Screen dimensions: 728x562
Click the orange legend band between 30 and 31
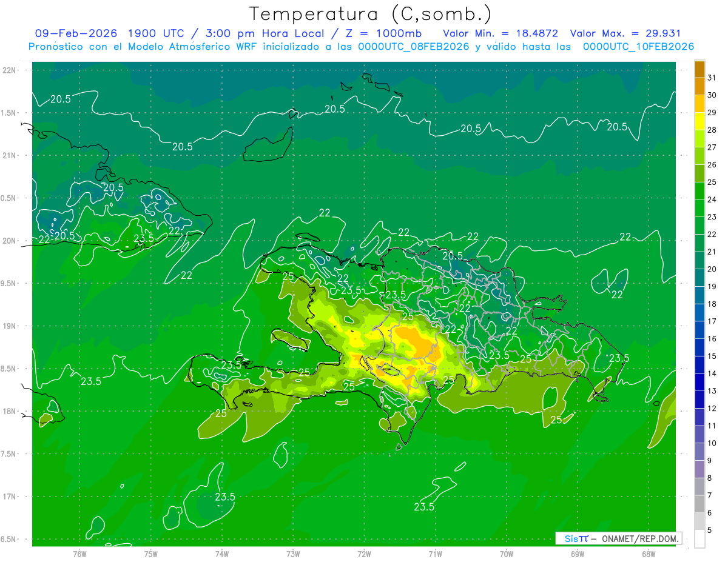(x=699, y=87)
